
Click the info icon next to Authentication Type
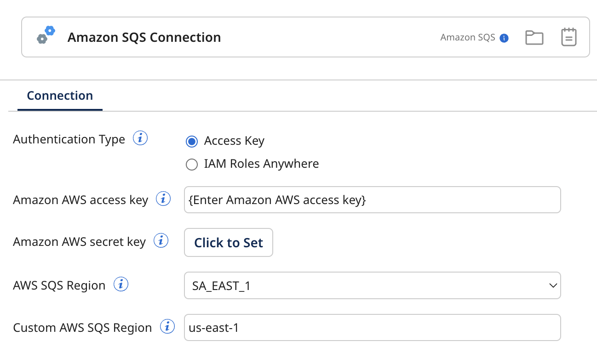[140, 138]
